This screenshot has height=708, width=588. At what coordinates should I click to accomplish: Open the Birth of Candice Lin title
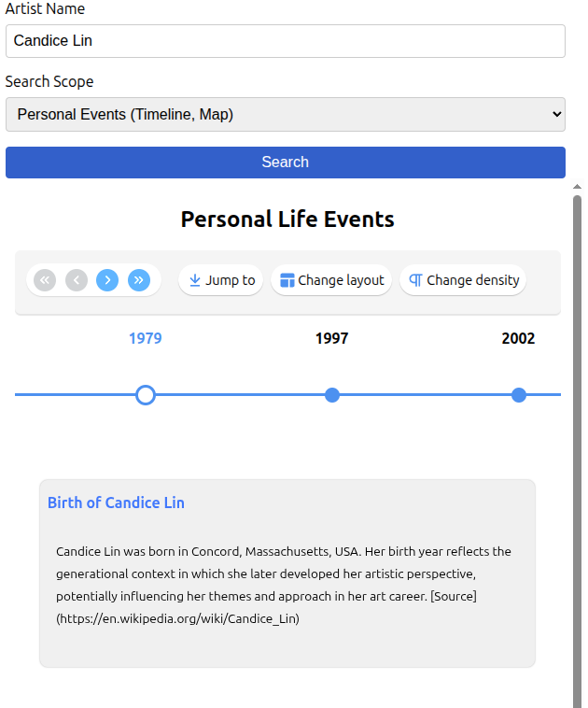pos(116,503)
